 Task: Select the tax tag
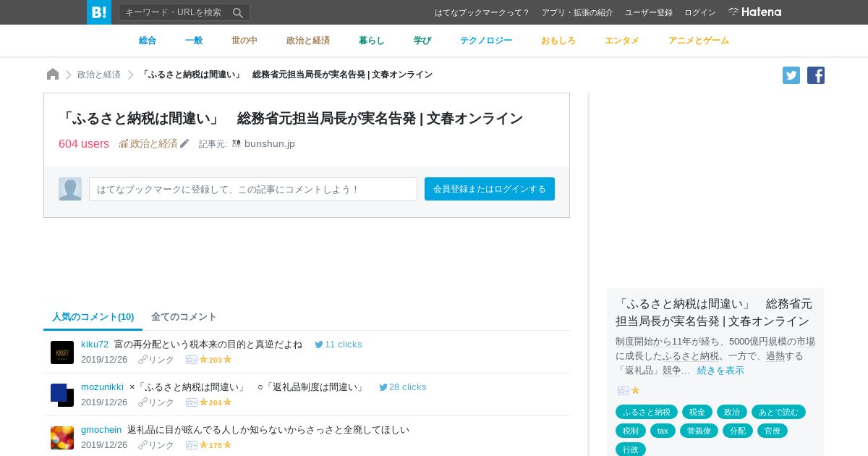coord(663,431)
